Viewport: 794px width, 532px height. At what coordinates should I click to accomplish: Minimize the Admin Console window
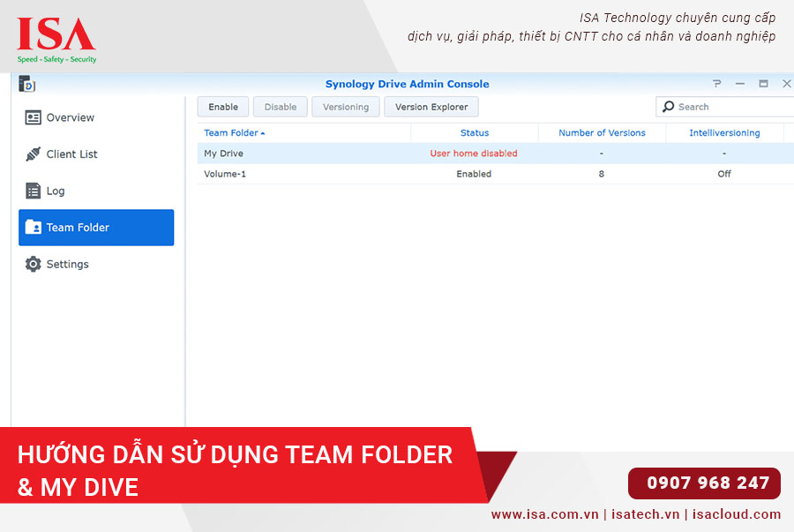click(x=740, y=84)
